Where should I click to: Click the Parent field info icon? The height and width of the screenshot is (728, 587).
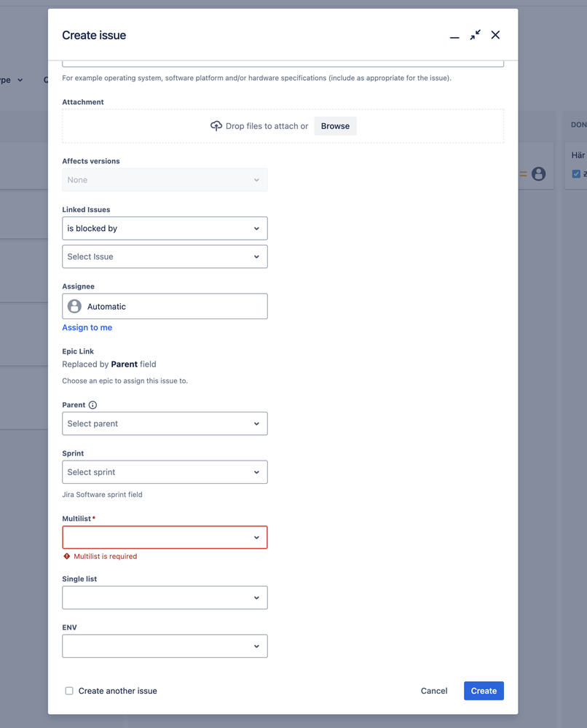click(x=92, y=405)
